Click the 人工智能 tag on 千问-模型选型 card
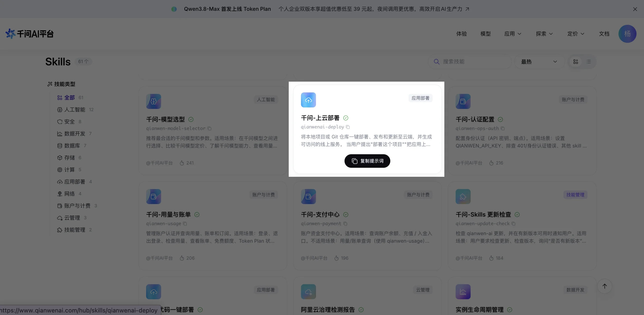Viewport: 644px width, 315px height. [266, 100]
